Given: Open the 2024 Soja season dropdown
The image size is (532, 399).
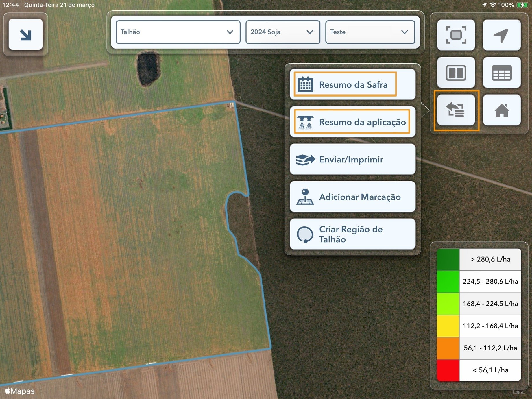Looking at the screenshot, I should pyautogui.click(x=282, y=32).
